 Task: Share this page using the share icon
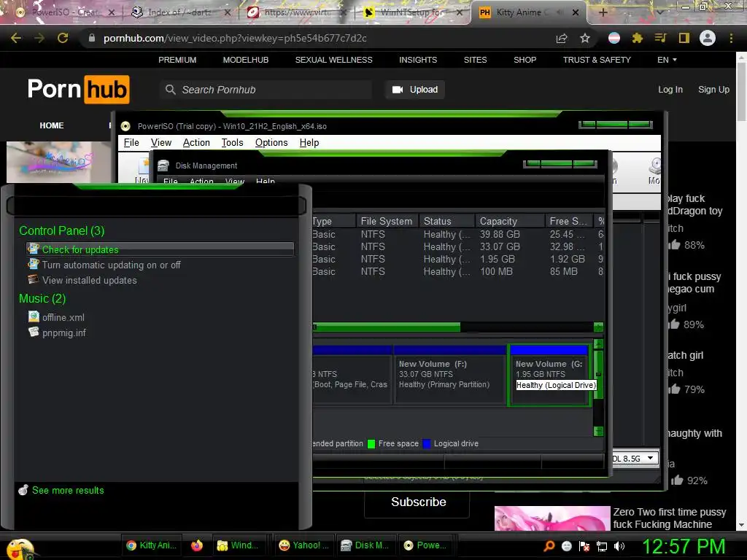562,38
